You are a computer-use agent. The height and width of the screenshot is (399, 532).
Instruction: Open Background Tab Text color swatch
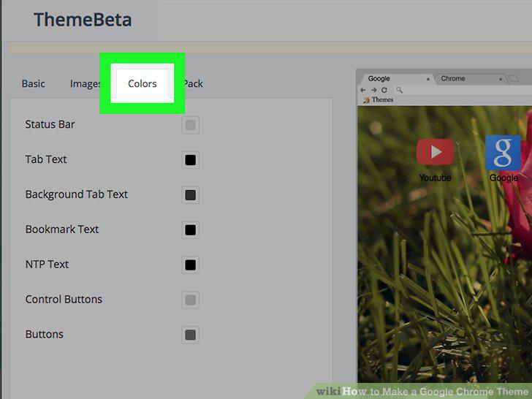(x=190, y=194)
